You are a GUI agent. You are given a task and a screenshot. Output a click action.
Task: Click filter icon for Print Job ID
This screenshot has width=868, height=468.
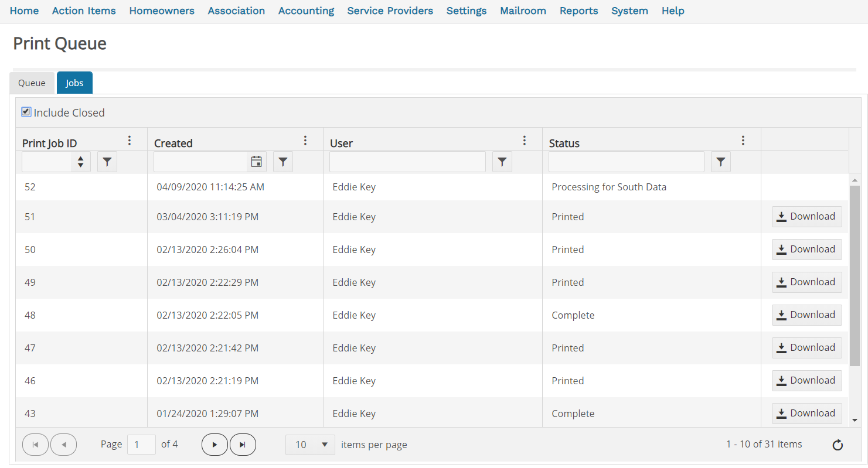107,162
